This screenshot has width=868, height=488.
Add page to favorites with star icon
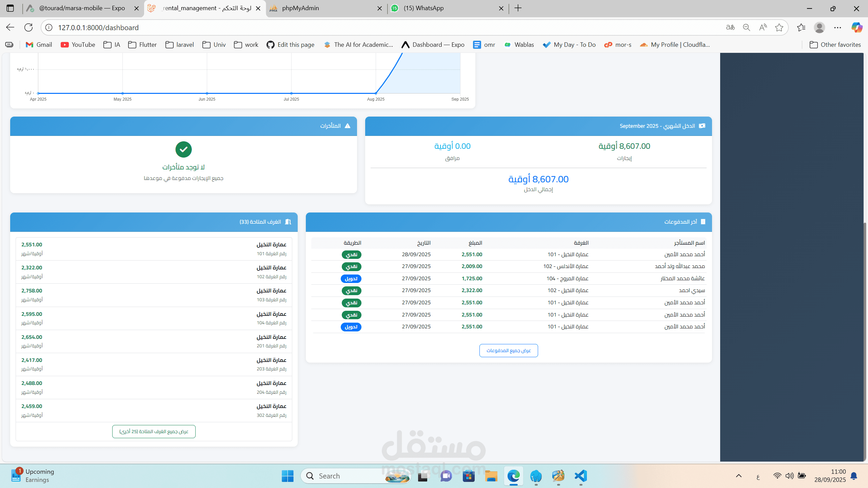pyautogui.click(x=779, y=27)
